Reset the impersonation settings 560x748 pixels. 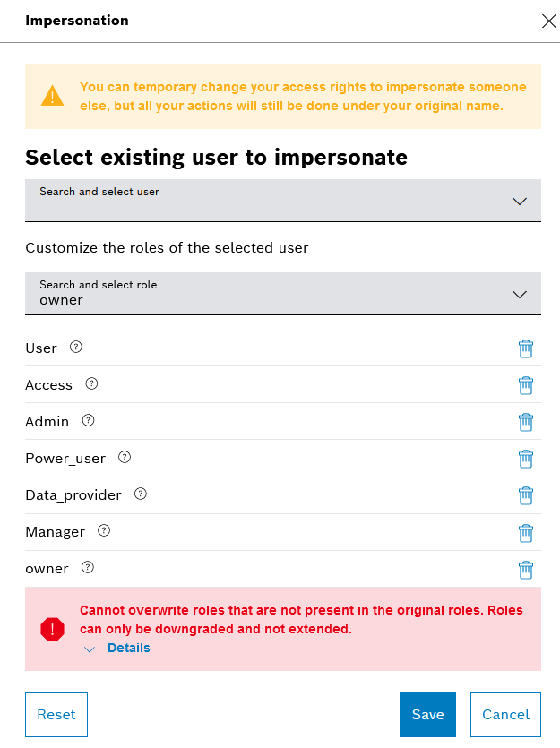tap(56, 714)
